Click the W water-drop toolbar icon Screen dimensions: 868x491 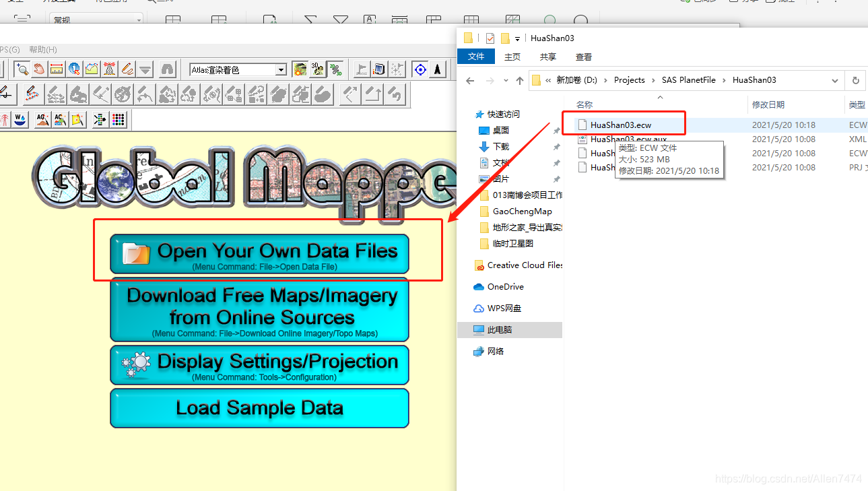19,120
